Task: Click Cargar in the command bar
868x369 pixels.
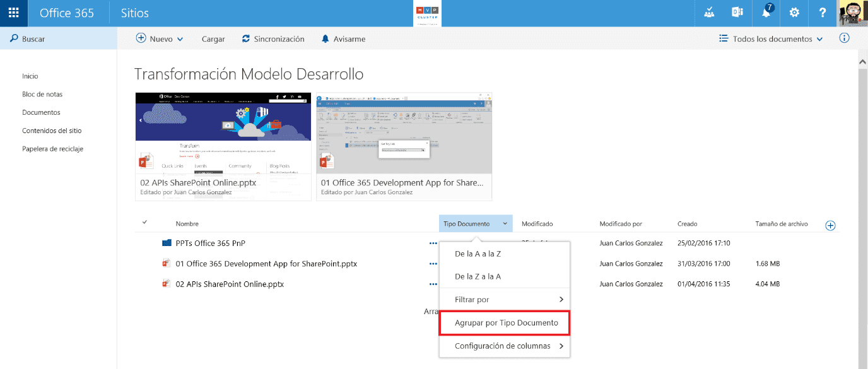Action: click(x=213, y=39)
